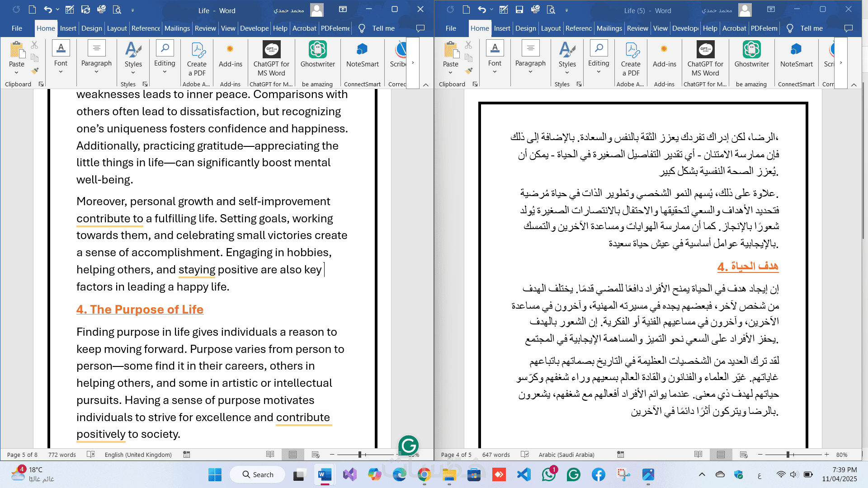
Task: Select Print Layout view in the right window
Action: pyautogui.click(x=721, y=455)
